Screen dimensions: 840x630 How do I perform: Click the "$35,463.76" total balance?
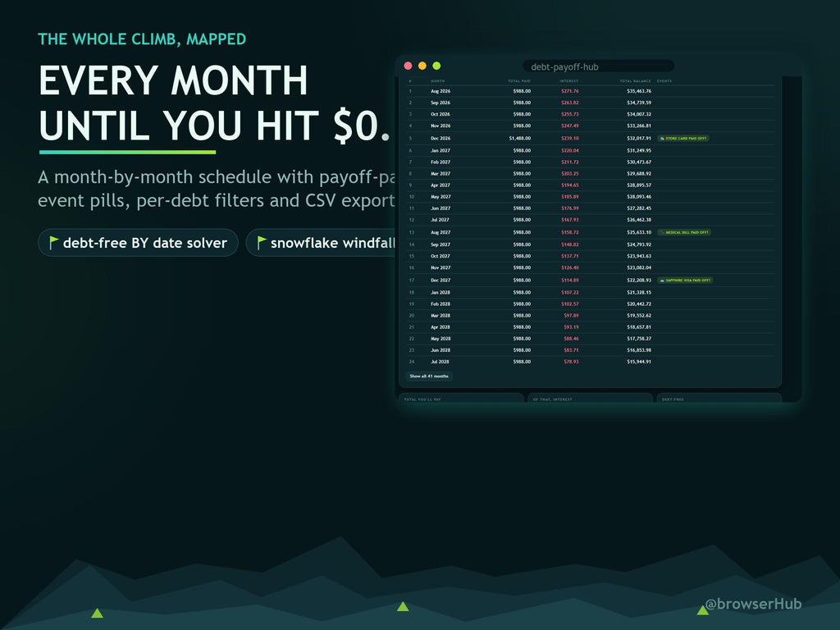pos(639,91)
